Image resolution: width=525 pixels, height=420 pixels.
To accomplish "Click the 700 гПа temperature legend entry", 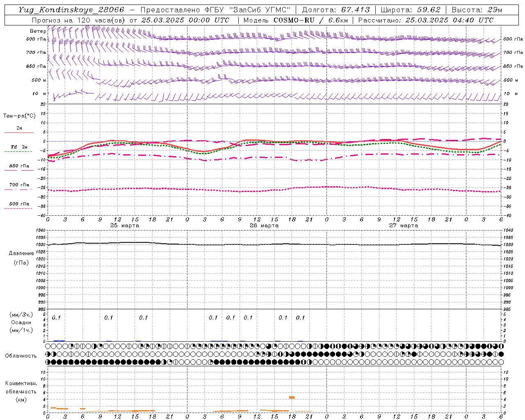I will point(19,185).
